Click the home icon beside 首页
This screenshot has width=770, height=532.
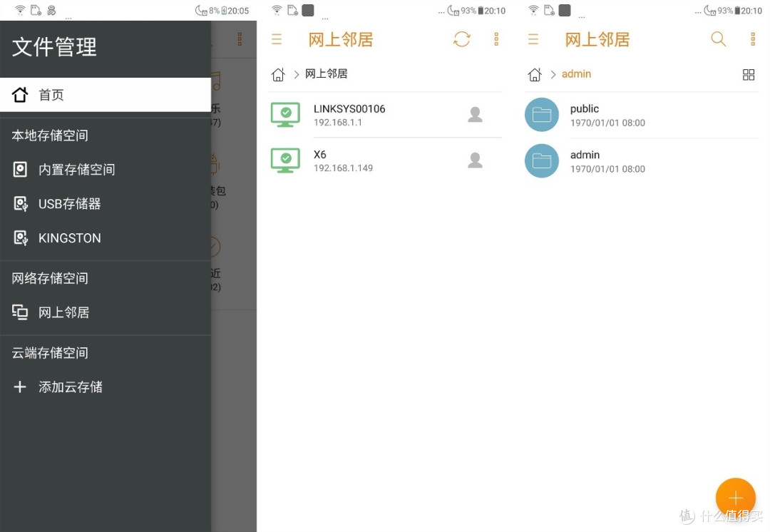20,94
